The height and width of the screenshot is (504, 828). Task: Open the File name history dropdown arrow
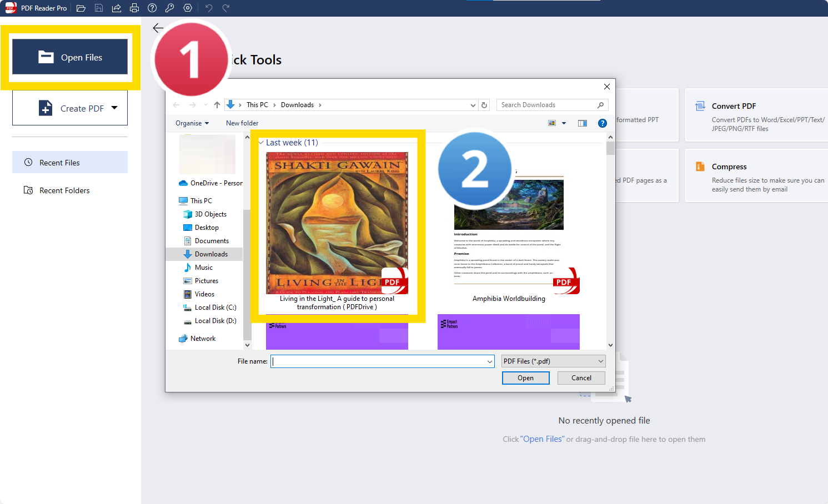tap(490, 361)
